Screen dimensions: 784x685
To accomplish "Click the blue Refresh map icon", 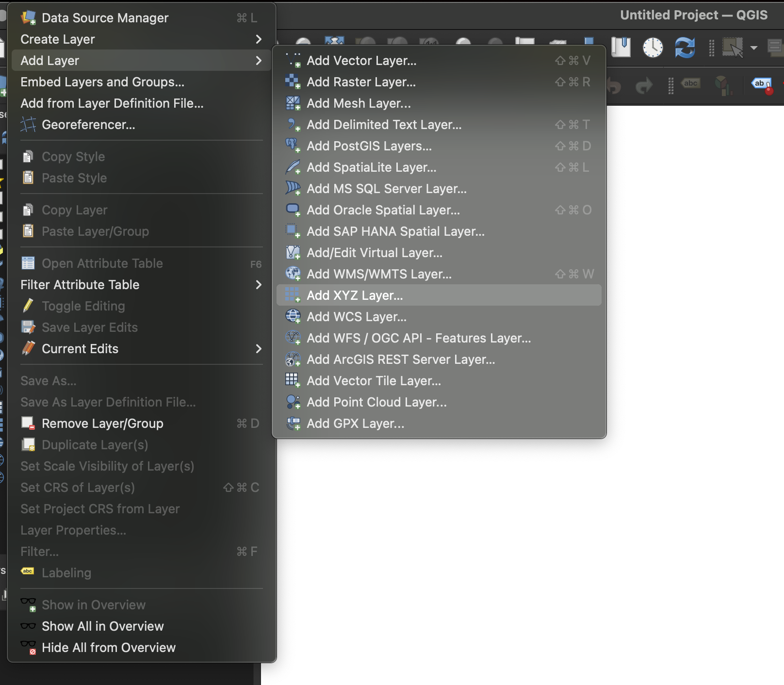I will coord(685,48).
